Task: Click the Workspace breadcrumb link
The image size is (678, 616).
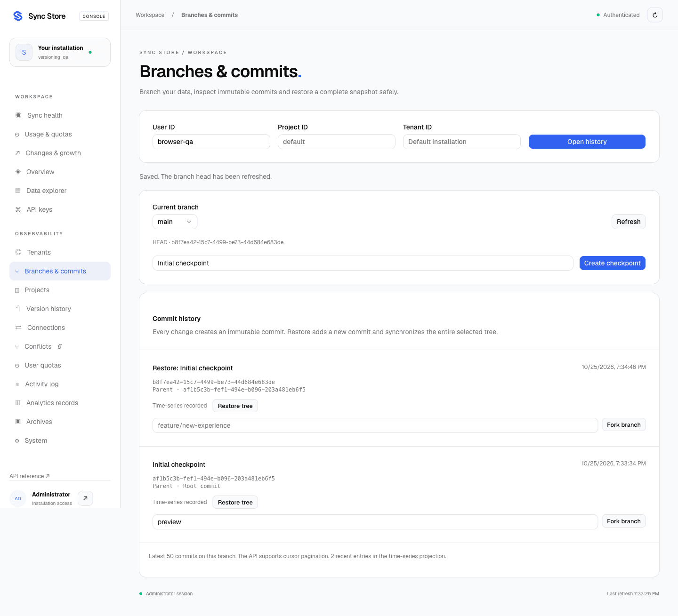Action: (150, 15)
